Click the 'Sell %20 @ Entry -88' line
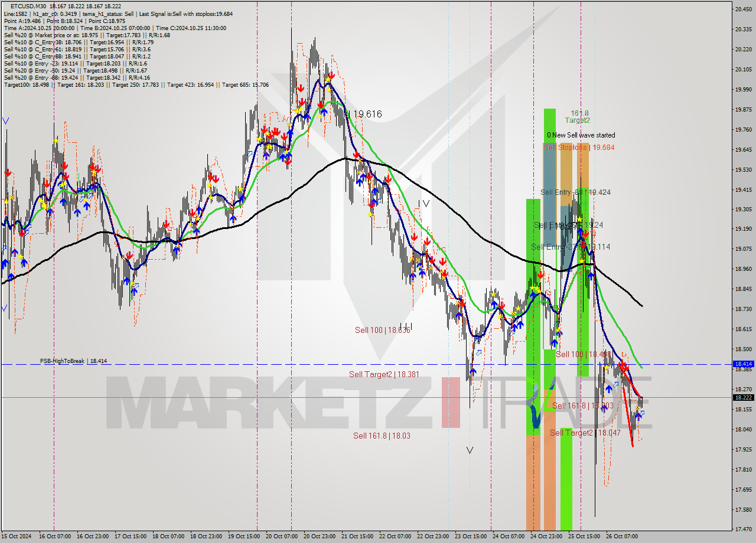The height and width of the screenshot is (543, 756). click(77, 77)
